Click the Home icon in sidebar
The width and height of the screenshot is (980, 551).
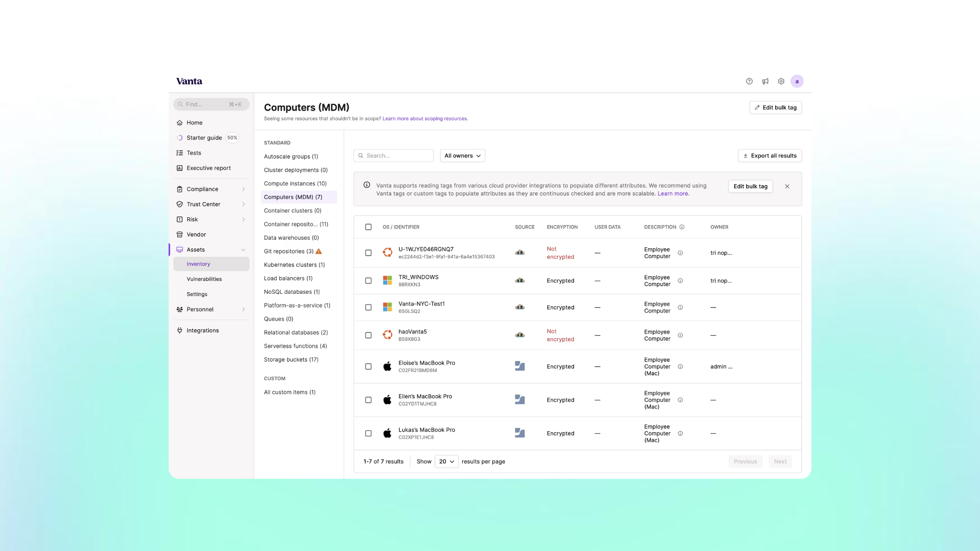point(179,123)
